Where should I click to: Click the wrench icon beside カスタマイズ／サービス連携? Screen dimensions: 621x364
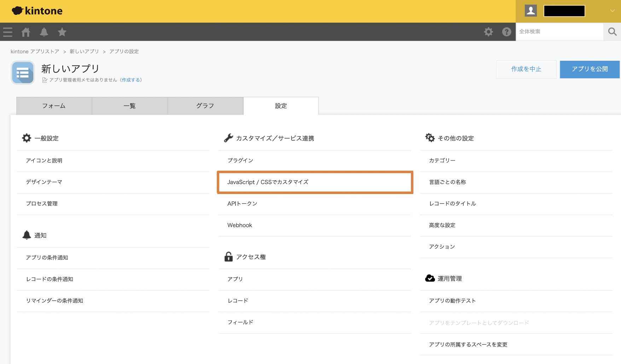click(x=228, y=138)
